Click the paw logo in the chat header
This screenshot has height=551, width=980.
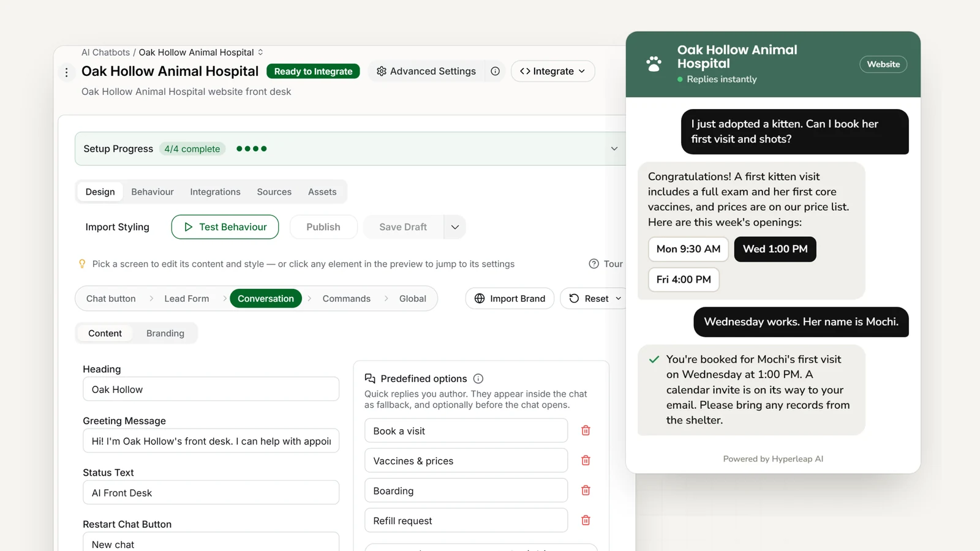pyautogui.click(x=654, y=64)
